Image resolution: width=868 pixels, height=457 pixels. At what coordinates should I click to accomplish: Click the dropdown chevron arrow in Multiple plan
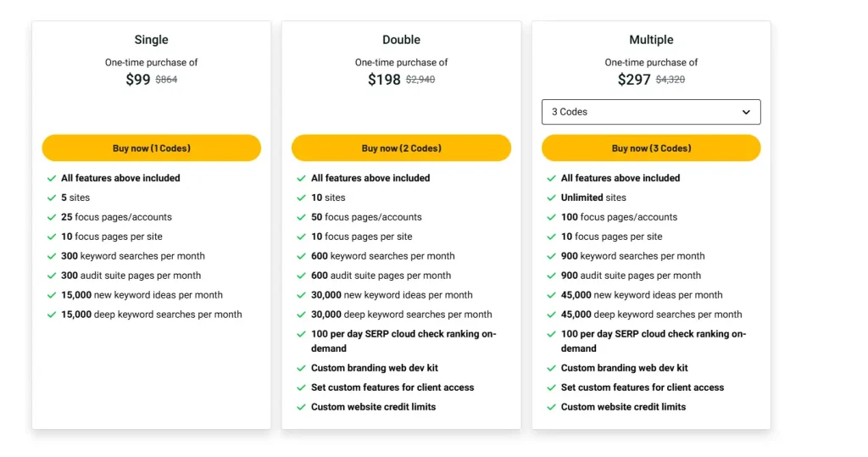[746, 112]
